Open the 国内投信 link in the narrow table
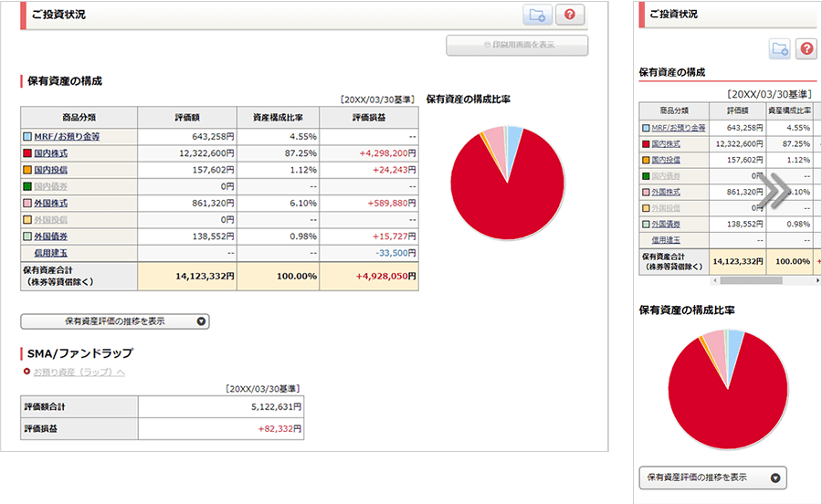 (666, 161)
